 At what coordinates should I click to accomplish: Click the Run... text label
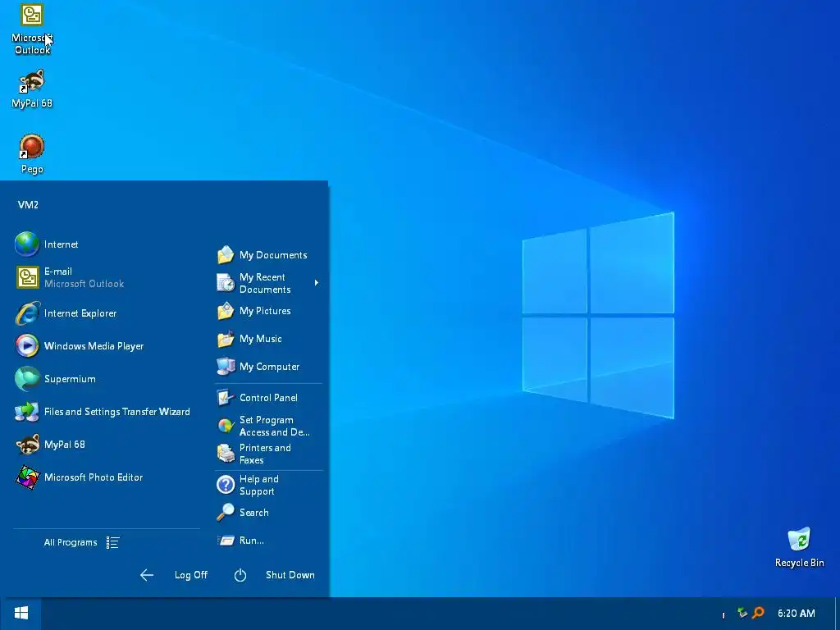tap(251, 541)
